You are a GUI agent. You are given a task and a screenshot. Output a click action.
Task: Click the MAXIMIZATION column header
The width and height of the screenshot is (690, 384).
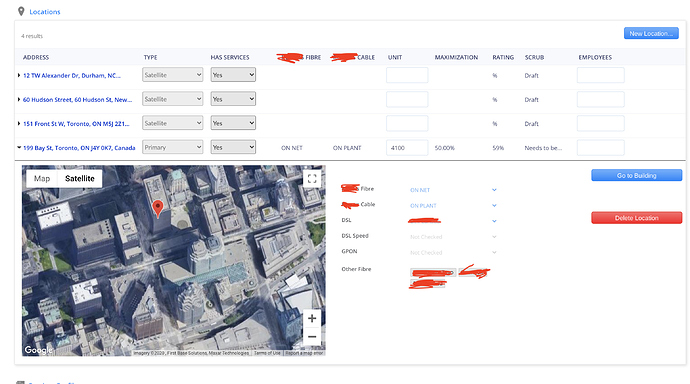[x=456, y=58]
